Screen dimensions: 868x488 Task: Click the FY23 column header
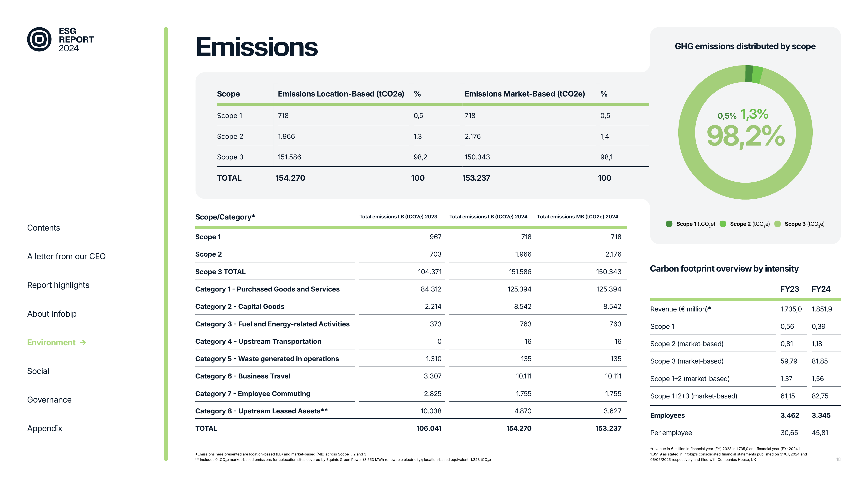[x=789, y=289]
